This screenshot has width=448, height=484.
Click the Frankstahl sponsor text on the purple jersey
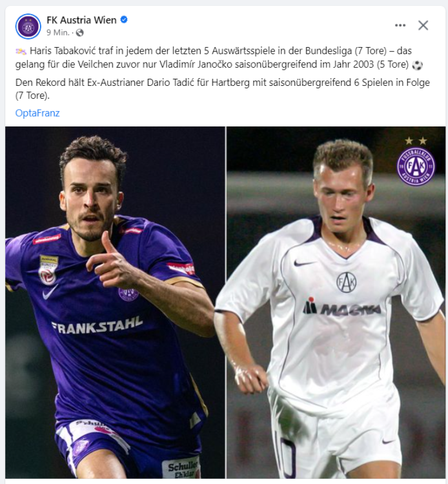(97, 326)
